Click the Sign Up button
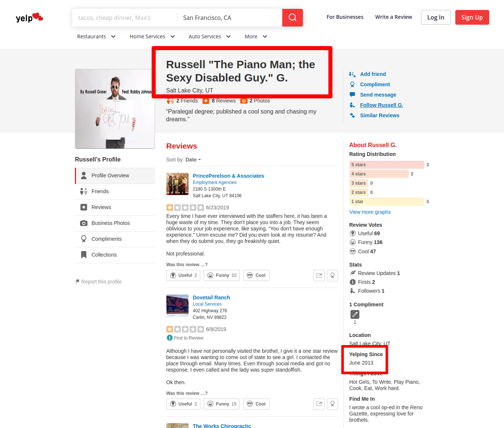Screen dimensions: 504x428 472,17
